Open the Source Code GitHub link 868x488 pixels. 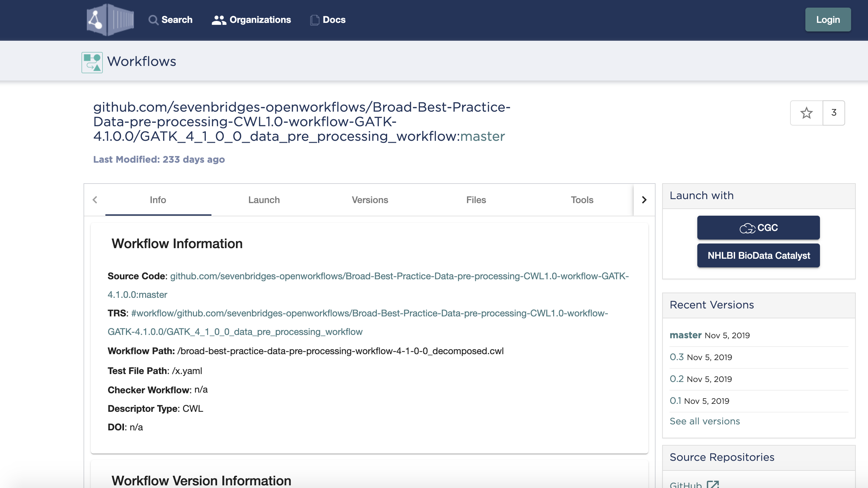tap(368, 285)
